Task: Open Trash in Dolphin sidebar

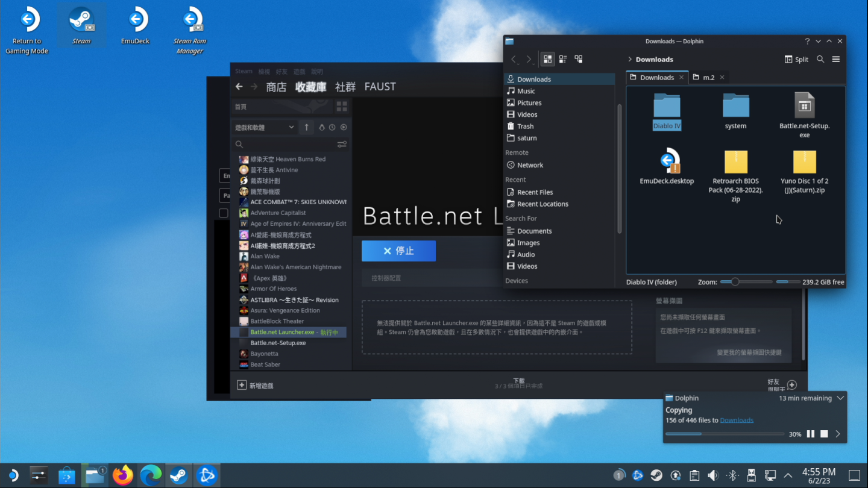Action: [559, 127]
